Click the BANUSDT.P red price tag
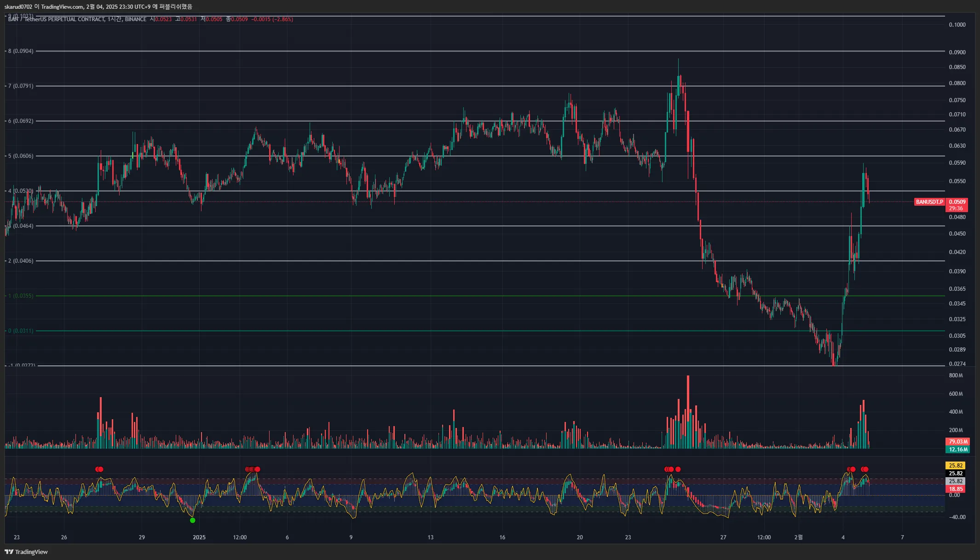980x560 pixels. 929,202
